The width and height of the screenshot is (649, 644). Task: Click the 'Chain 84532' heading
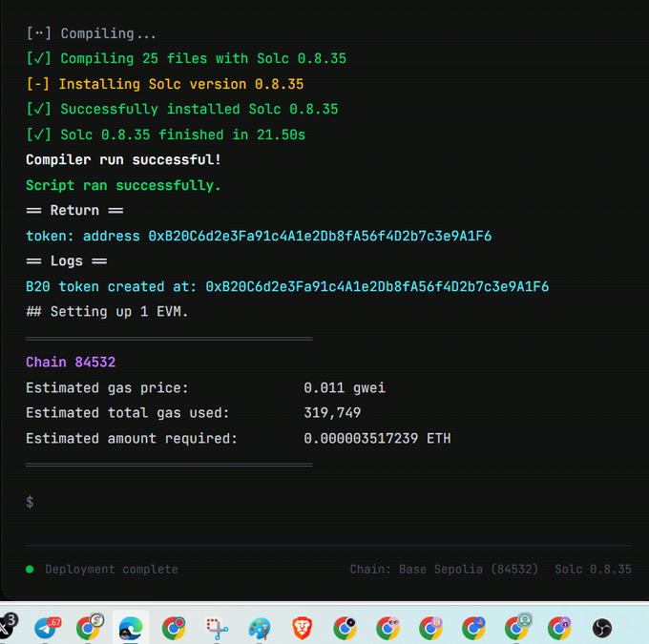pos(71,363)
